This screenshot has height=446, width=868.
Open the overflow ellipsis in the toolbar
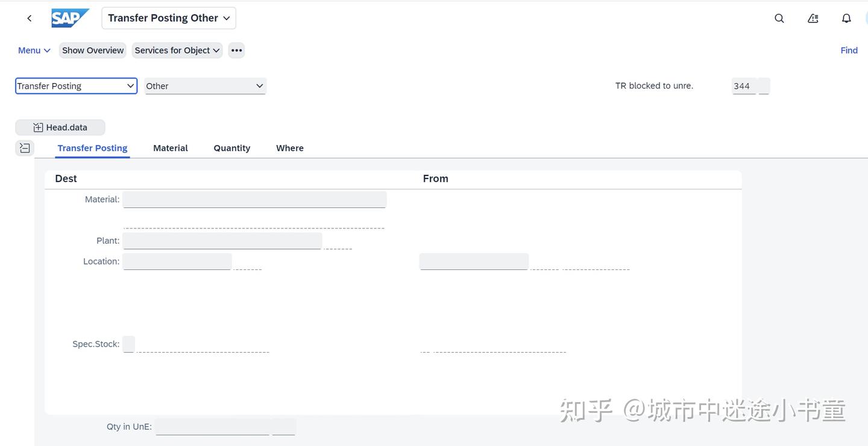click(236, 50)
